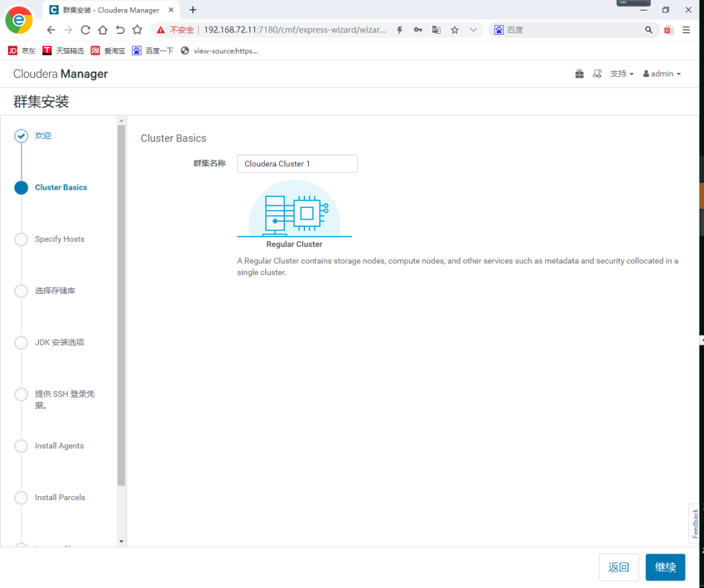
Task: Open the browser hamburger menu
Action: [686, 30]
